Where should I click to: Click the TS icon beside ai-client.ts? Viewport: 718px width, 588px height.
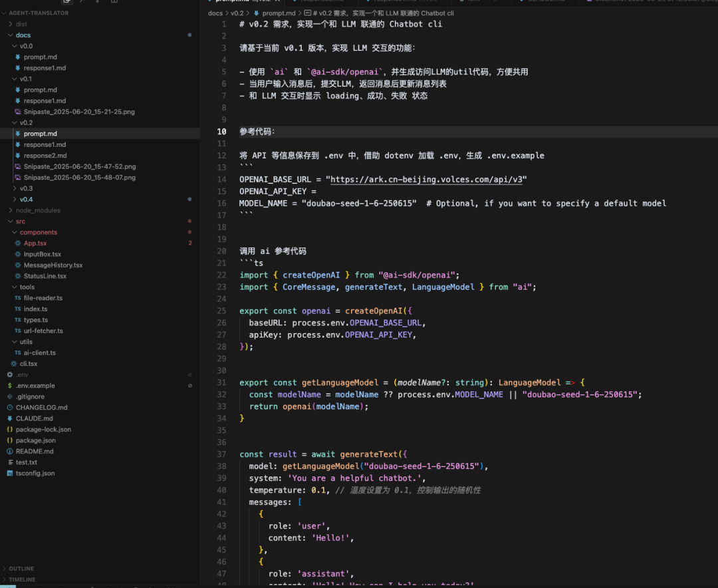(x=17, y=353)
